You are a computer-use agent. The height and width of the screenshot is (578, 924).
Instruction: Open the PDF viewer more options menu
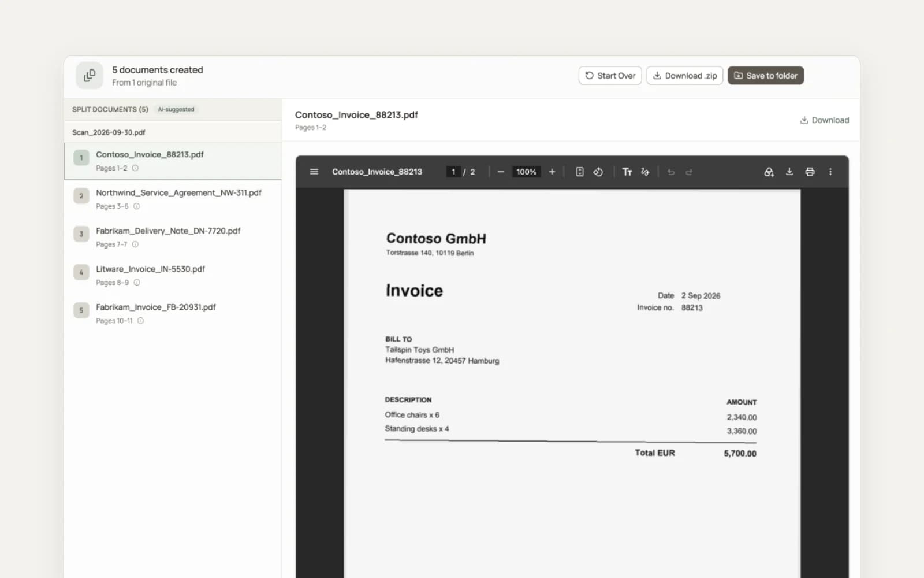click(830, 172)
